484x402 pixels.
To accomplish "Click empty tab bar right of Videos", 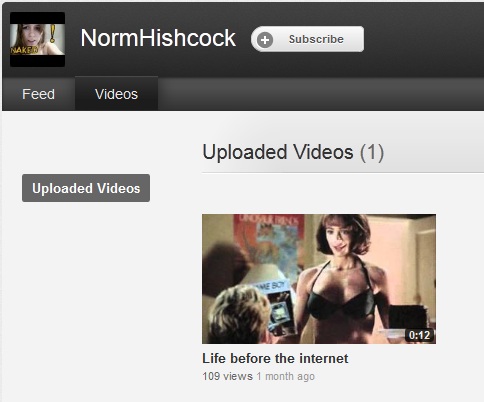I will coord(320,94).
